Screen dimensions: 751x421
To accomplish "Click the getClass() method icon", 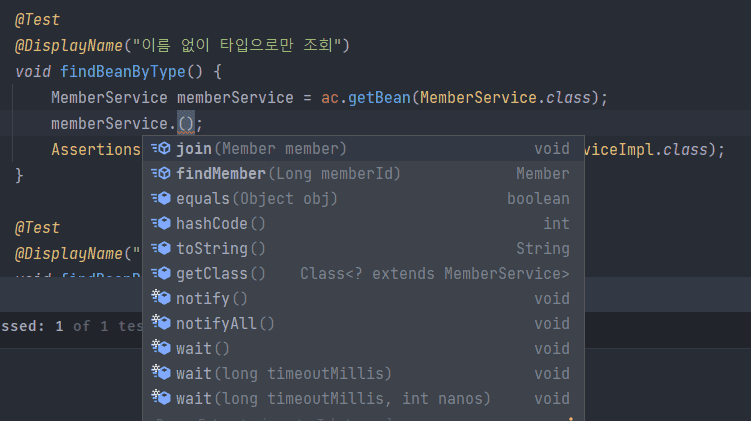I will (x=161, y=274).
